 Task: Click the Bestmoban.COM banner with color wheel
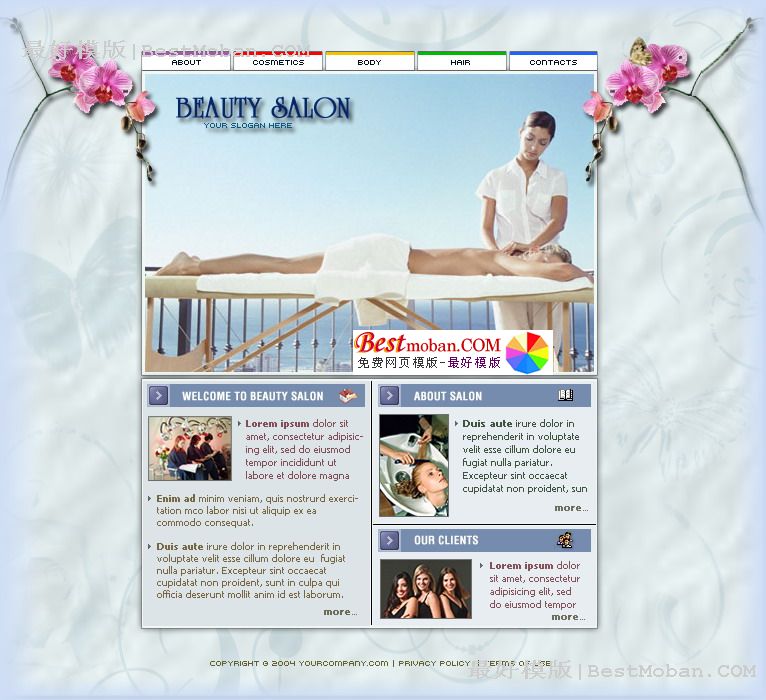(x=453, y=352)
